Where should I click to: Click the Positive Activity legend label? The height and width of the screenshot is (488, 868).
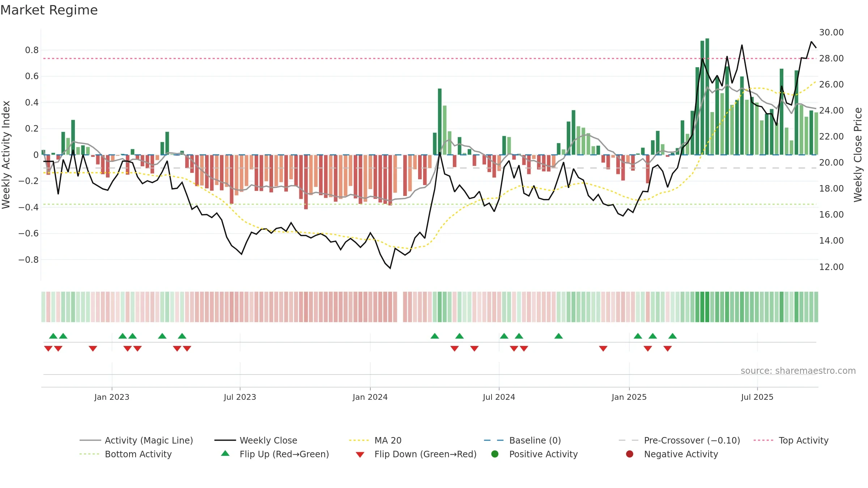click(x=543, y=454)
